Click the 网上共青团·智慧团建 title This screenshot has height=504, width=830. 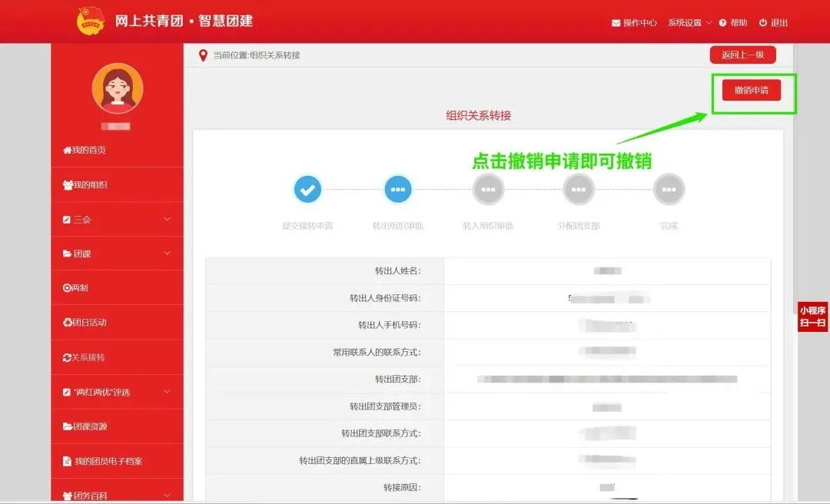pyautogui.click(x=184, y=22)
